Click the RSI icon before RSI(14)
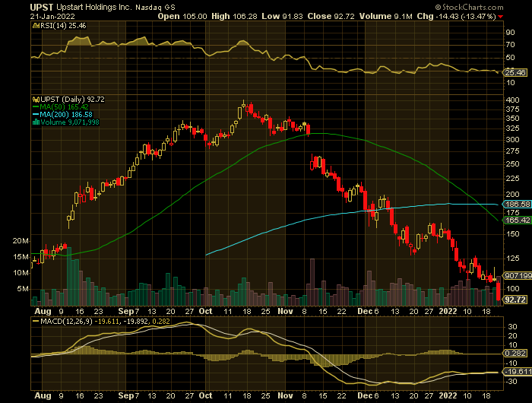This screenshot has height=403, width=532. pyautogui.click(x=36, y=26)
